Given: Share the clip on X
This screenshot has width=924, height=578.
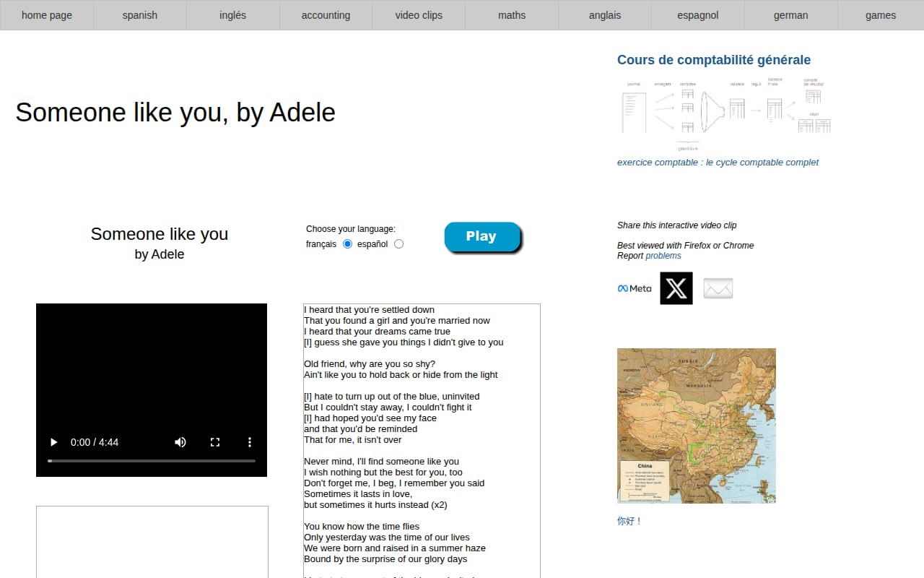Looking at the screenshot, I should [x=676, y=288].
